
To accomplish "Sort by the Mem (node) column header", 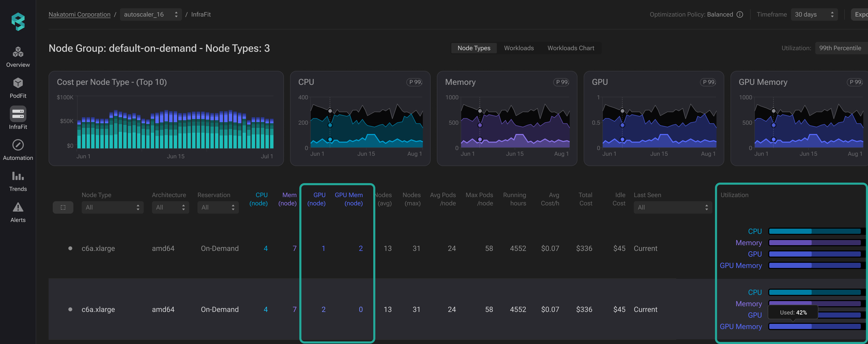I will coord(287,199).
